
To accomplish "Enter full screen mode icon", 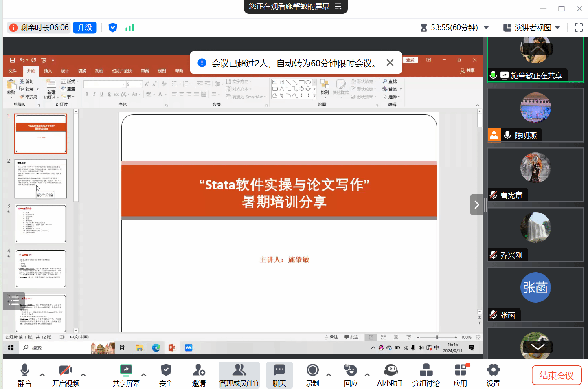I will point(579,28).
